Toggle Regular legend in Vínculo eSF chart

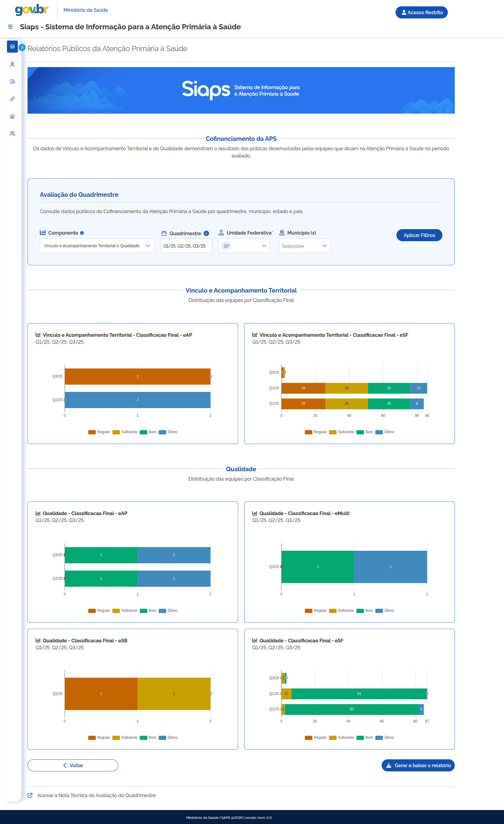pyautogui.click(x=315, y=432)
